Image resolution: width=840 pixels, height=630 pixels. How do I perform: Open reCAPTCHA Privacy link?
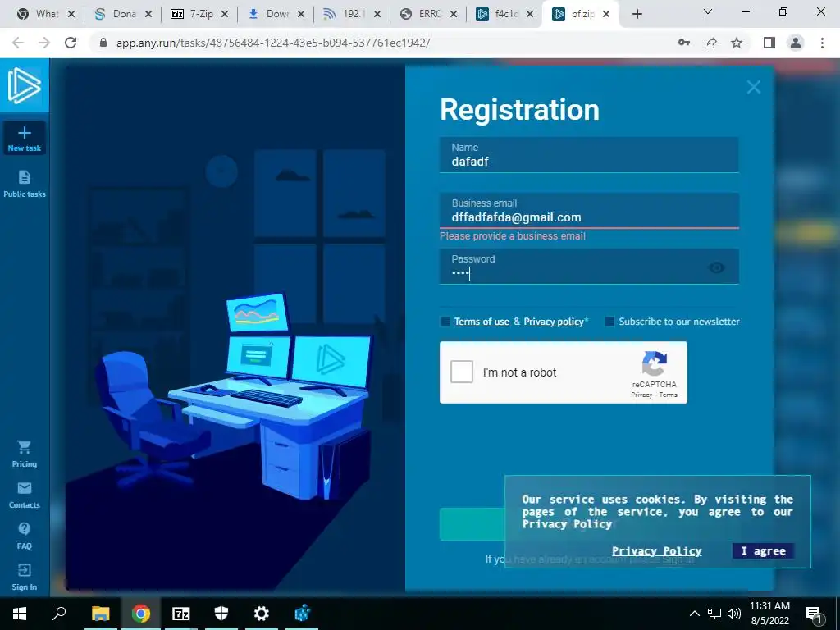[641, 395]
